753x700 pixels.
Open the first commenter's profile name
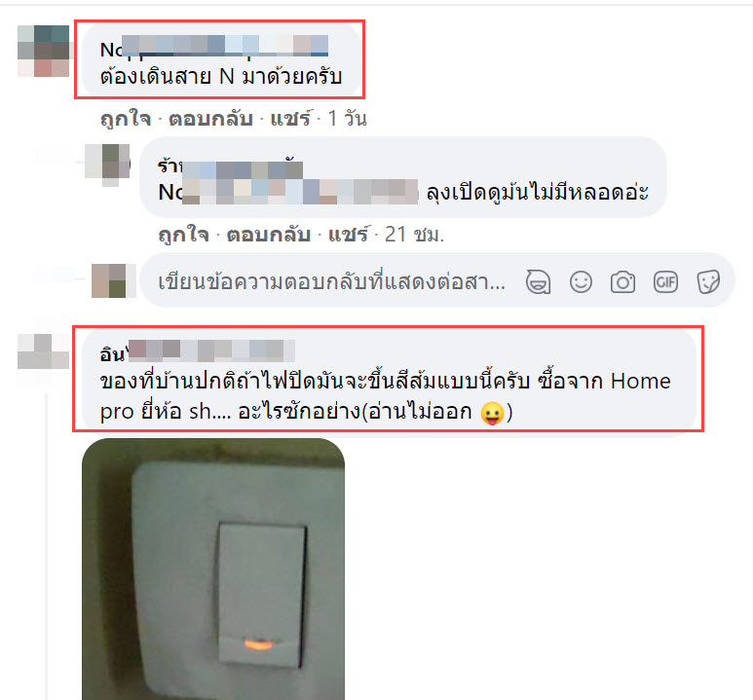(x=214, y=49)
